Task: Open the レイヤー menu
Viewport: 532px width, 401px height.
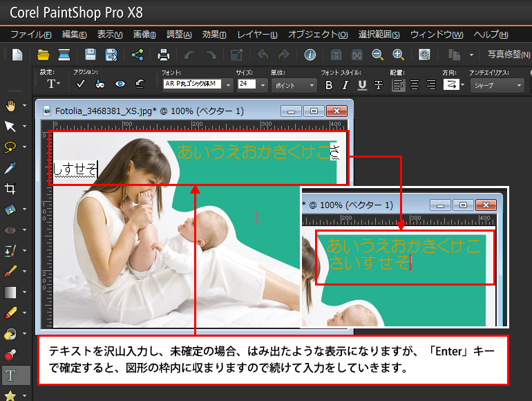Action: coord(257,35)
